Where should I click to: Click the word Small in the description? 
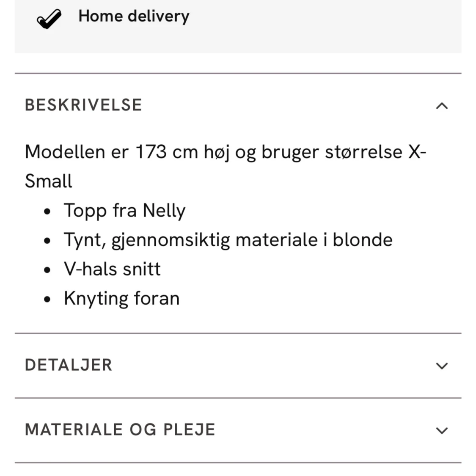tap(49, 181)
